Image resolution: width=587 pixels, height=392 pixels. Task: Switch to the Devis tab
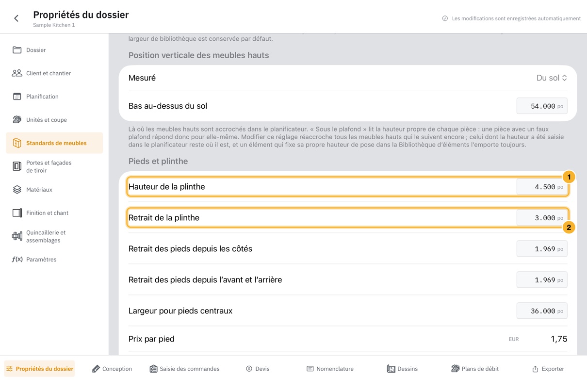click(x=258, y=369)
